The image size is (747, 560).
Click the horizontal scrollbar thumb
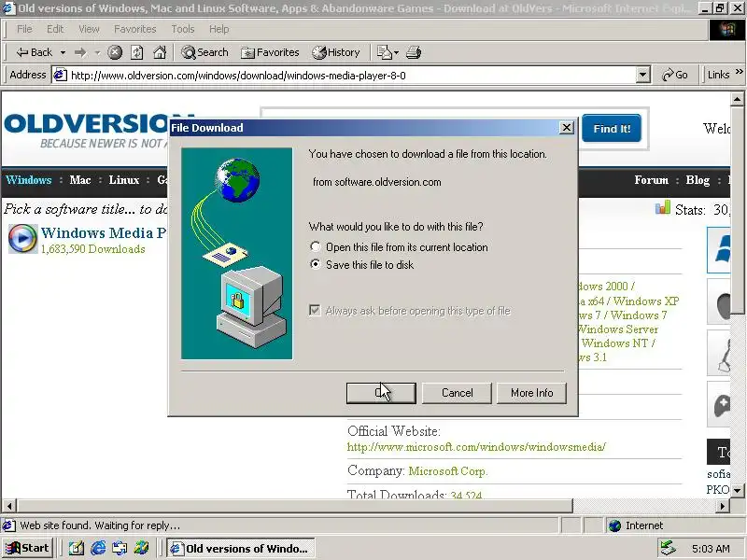(294, 505)
